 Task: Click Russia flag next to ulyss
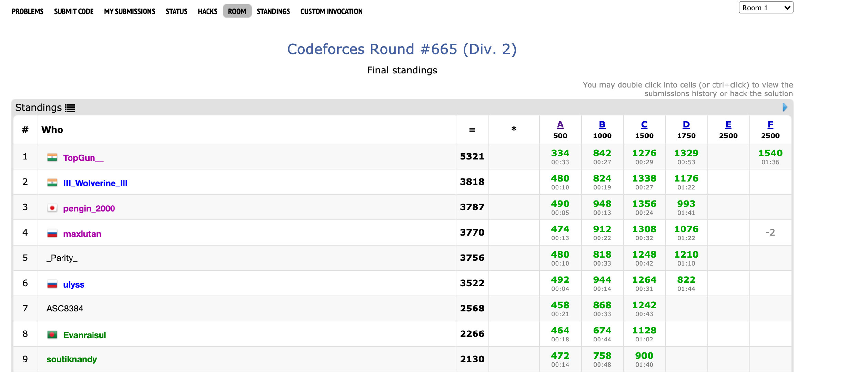coord(52,284)
